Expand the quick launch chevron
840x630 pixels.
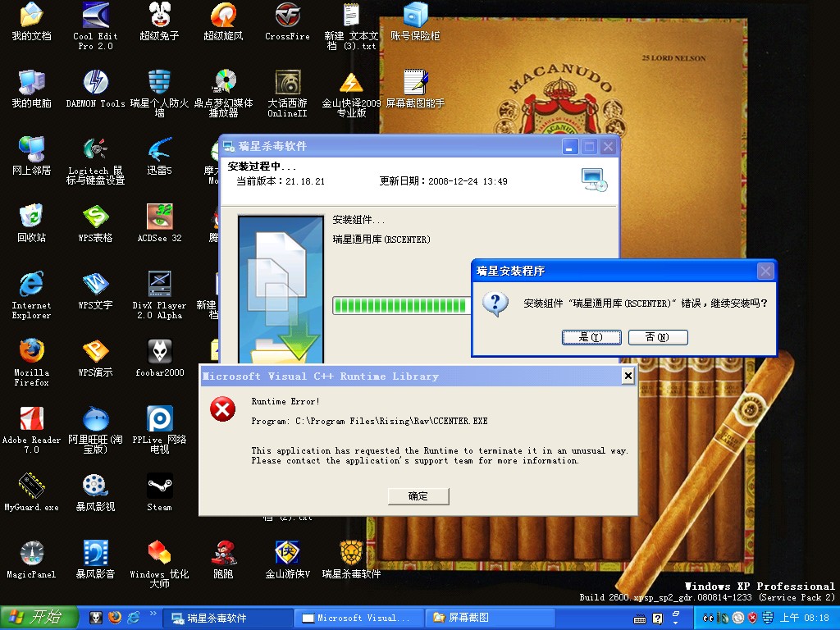pos(153,614)
